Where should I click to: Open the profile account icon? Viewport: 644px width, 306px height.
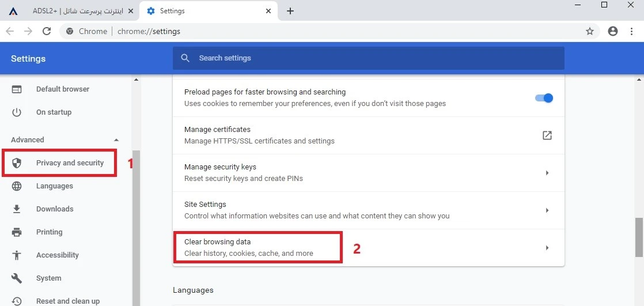click(613, 31)
